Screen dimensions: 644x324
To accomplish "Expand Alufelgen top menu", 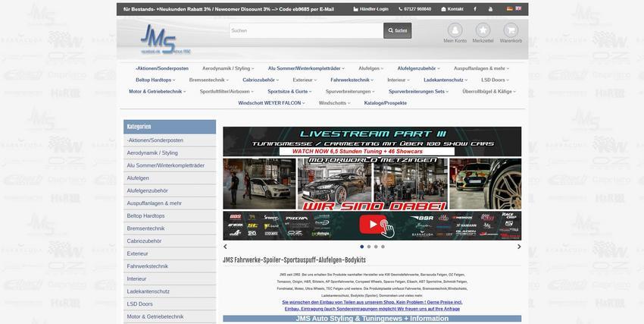I will pos(371,68).
